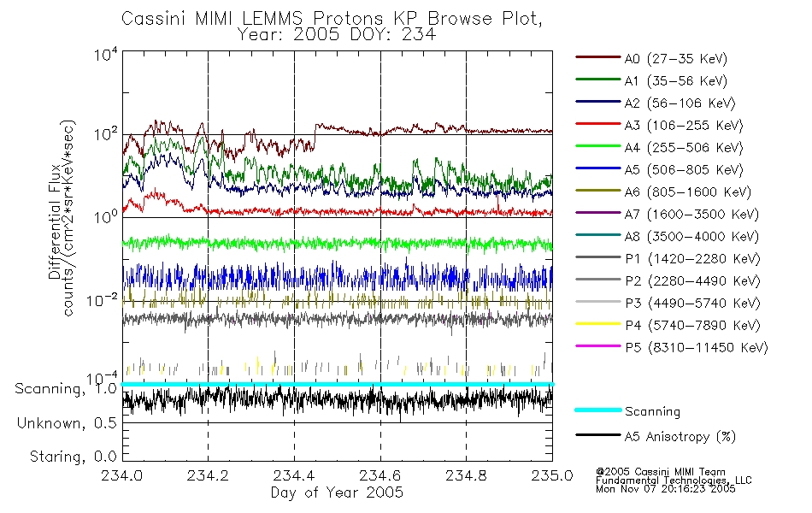This screenshot has width=812, height=513.
Task: Click the x-axis tick label 234.6
Action: (380, 475)
